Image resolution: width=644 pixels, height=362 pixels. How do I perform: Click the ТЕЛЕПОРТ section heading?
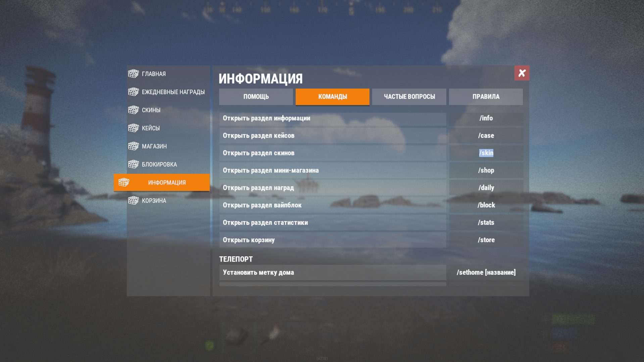pyautogui.click(x=236, y=259)
